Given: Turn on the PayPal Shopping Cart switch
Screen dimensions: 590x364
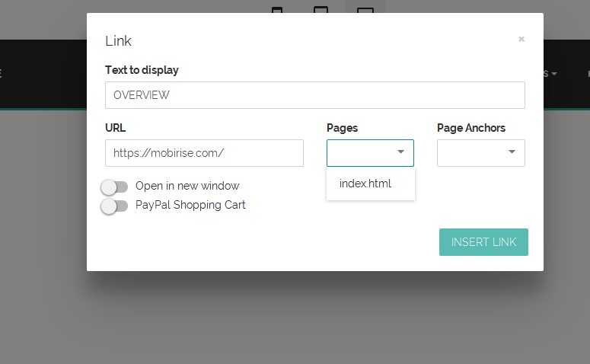Looking at the screenshot, I should pos(114,206).
